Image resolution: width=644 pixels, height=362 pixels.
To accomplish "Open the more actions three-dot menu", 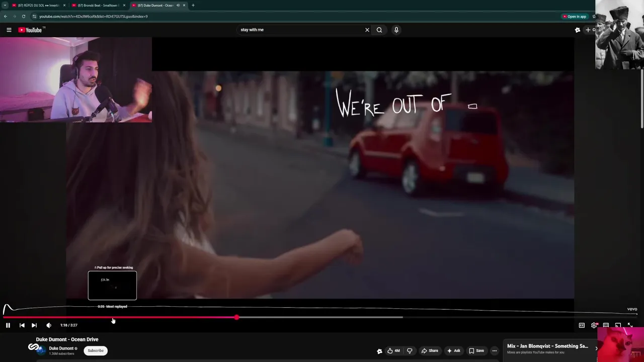I will 495,351.
